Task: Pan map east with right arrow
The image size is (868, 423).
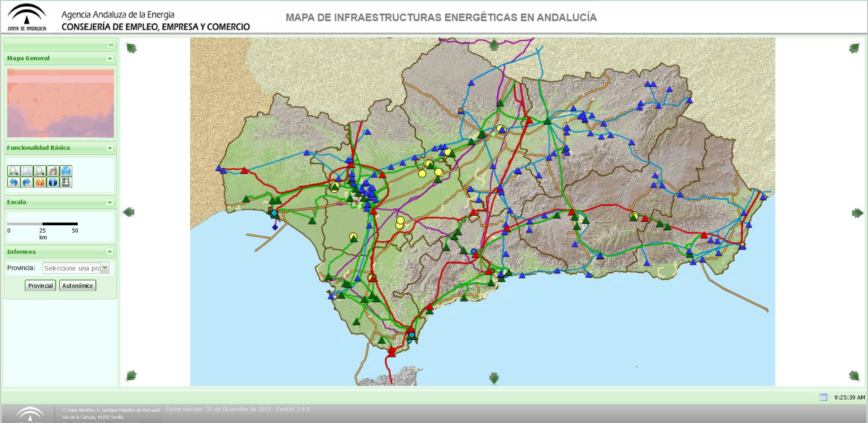Action: click(x=858, y=213)
